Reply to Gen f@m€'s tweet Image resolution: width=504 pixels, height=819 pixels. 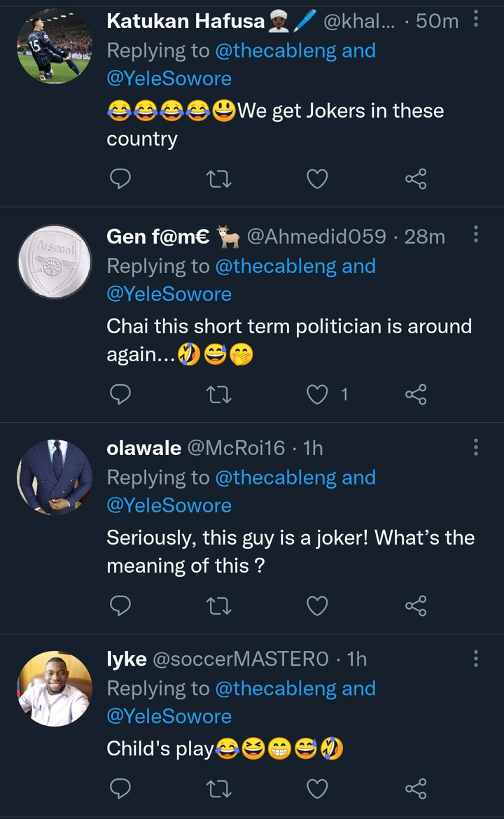click(120, 395)
